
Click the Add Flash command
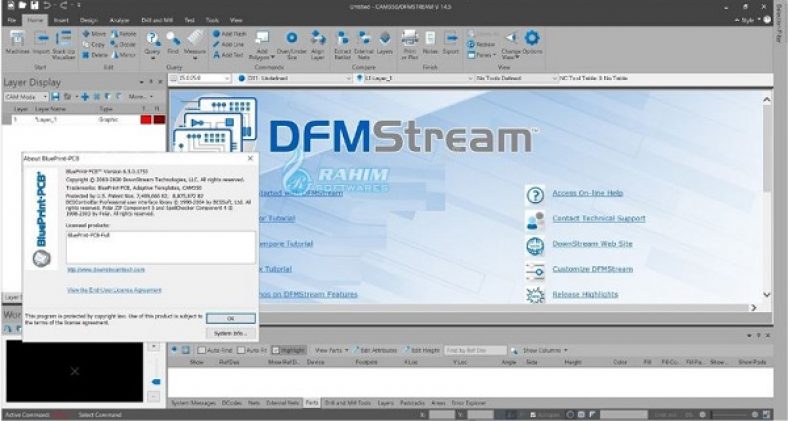pyautogui.click(x=229, y=34)
